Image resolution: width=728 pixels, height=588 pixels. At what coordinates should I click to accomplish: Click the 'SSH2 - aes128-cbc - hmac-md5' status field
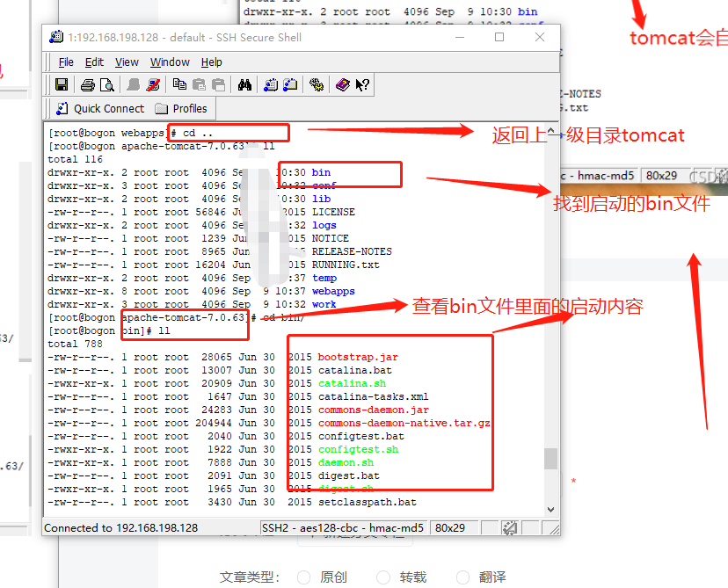pos(343,528)
